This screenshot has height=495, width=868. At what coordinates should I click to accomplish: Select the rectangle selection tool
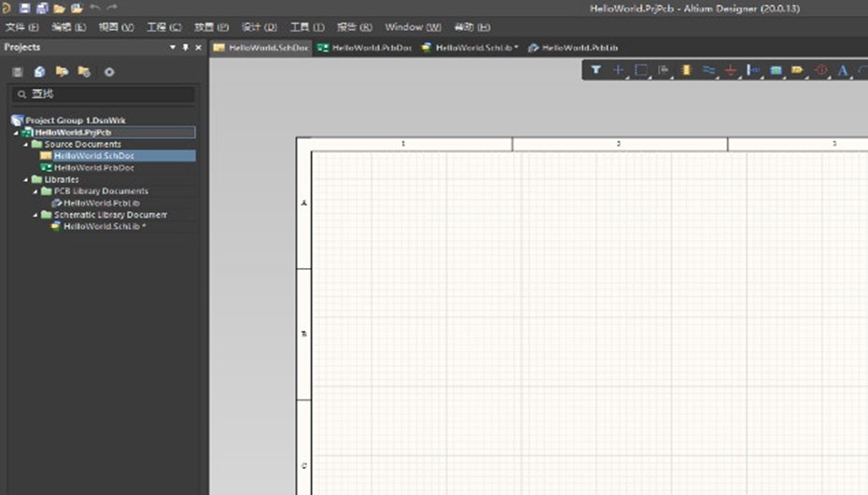(x=641, y=70)
